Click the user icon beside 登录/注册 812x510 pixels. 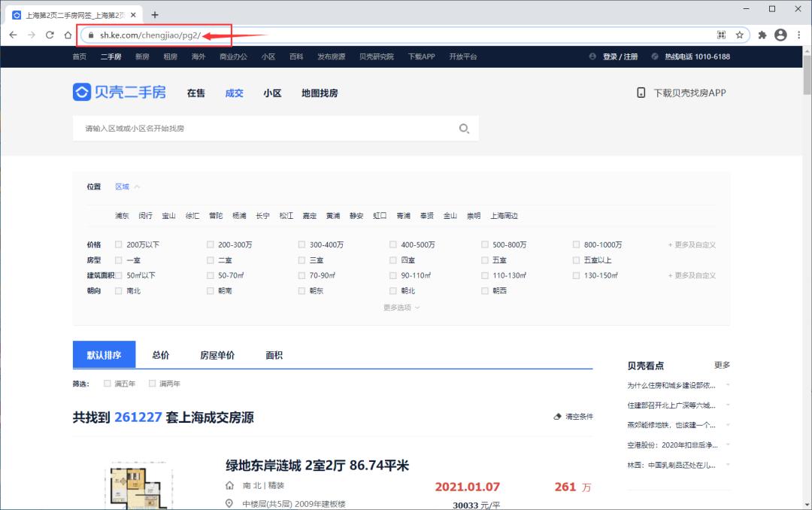tap(592, 56)
